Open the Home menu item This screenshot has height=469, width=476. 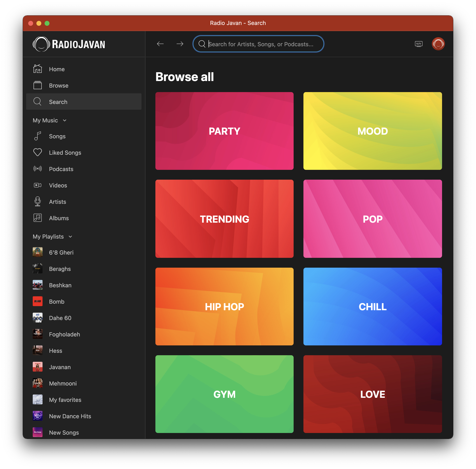(x=84, y=69)
